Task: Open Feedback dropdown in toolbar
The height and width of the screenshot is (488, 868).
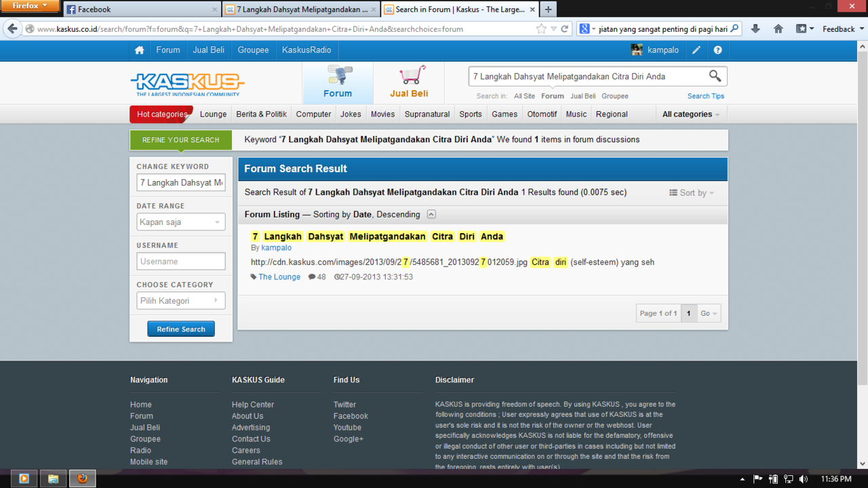Action: tap(844, 29)
